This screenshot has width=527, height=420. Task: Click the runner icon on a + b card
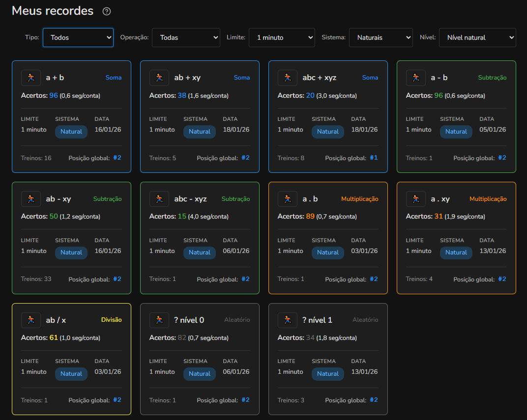(31, 78)
